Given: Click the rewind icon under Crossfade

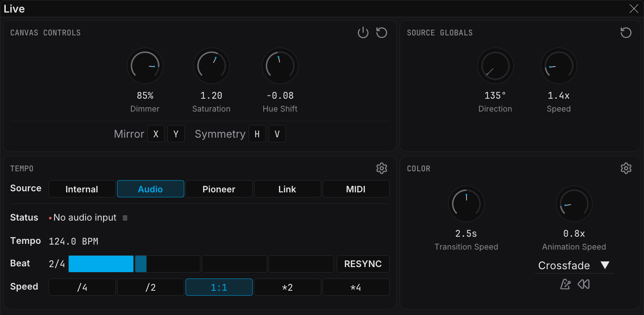Looking at the screenshot, I should coord(584,284).
